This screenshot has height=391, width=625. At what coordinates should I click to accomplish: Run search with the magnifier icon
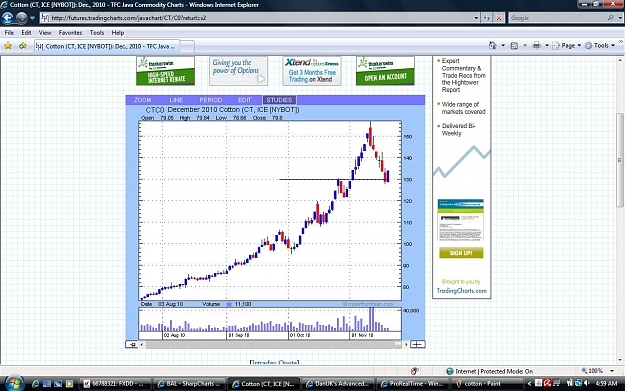tap(610, 18)
